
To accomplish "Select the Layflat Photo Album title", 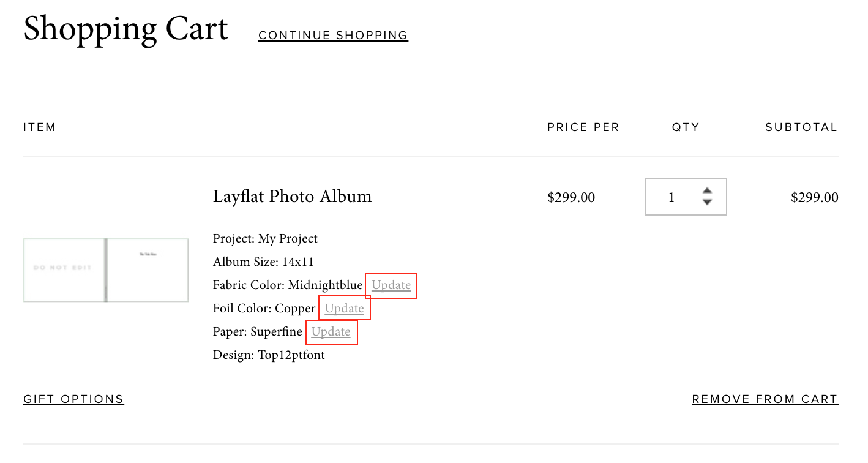I will tap(292, 197).
